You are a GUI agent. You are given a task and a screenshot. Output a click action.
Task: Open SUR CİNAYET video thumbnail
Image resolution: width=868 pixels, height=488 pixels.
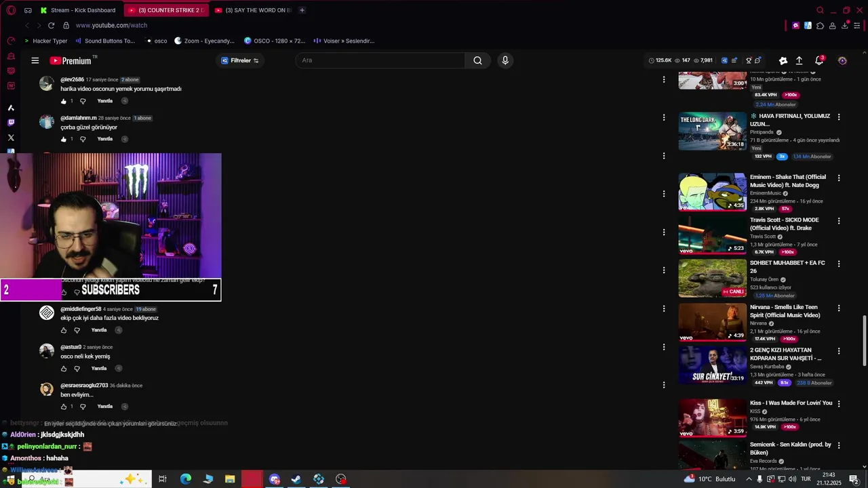713,365
